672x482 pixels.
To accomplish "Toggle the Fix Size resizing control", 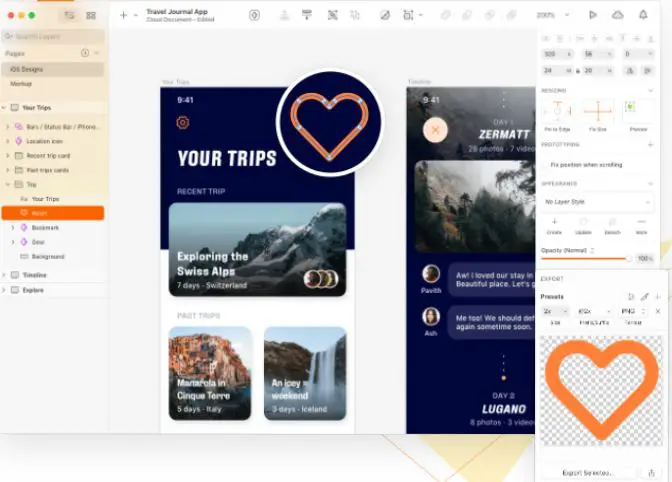I will pos(597,111).
